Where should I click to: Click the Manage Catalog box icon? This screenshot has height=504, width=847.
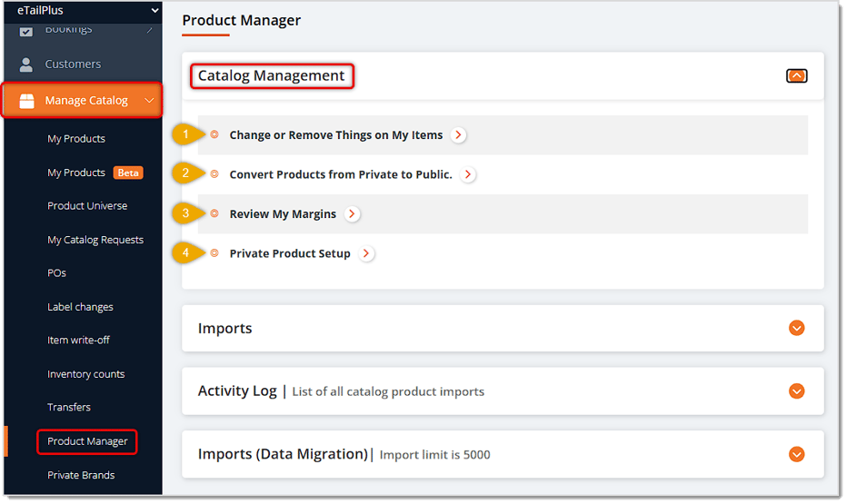point(26,101)
